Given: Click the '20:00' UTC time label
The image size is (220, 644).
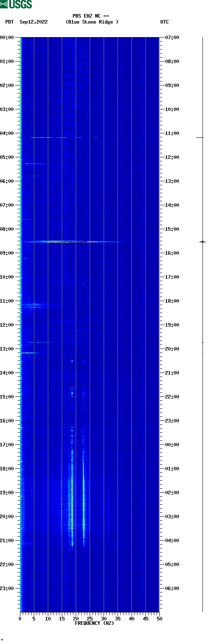Looking at the screenshot, I should 172,349.
